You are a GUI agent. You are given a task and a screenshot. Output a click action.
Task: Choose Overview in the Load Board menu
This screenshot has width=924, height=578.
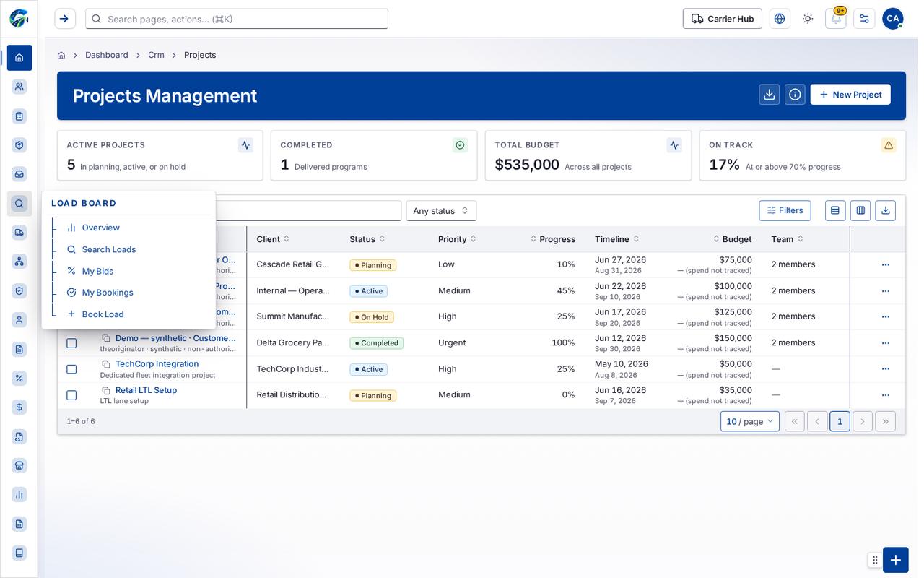[101, 228]
